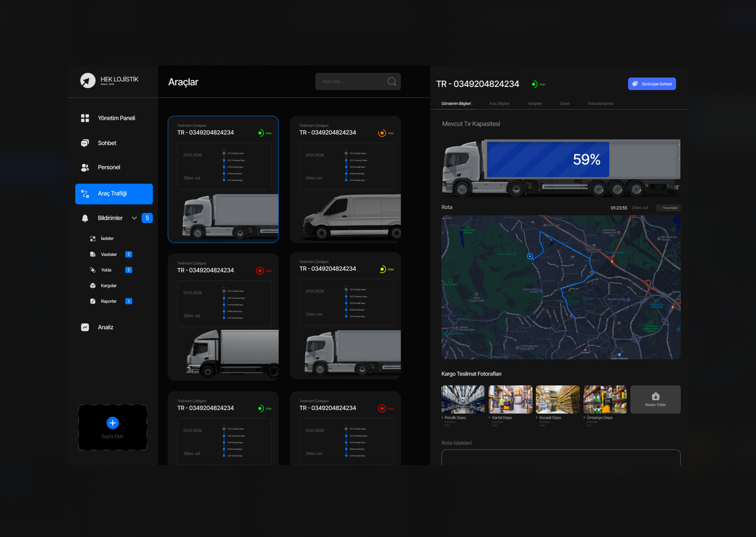Screen dimensions: 756x537
Task: Click the Sürücüyle Sohbet button
Action: [652, 84]
